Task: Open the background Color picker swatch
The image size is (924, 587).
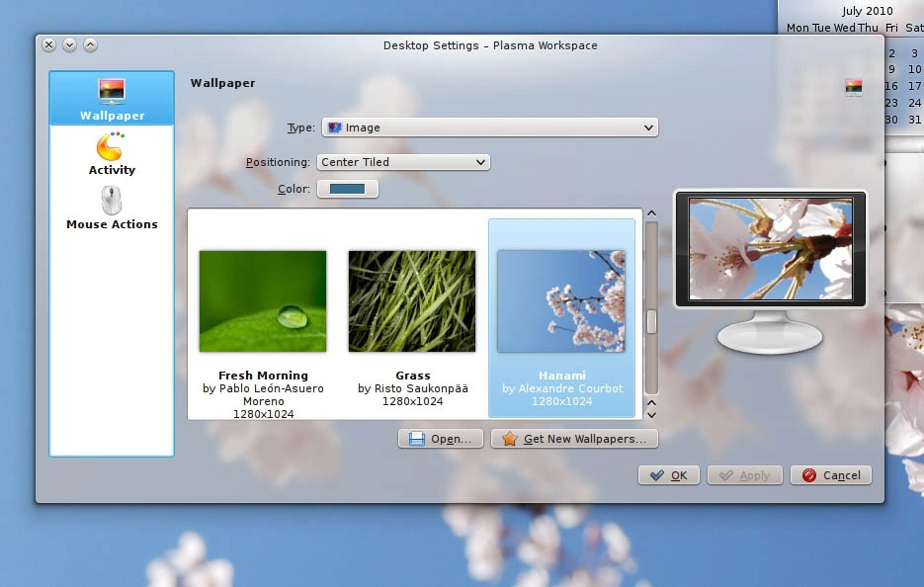Action: click(347, 189)
